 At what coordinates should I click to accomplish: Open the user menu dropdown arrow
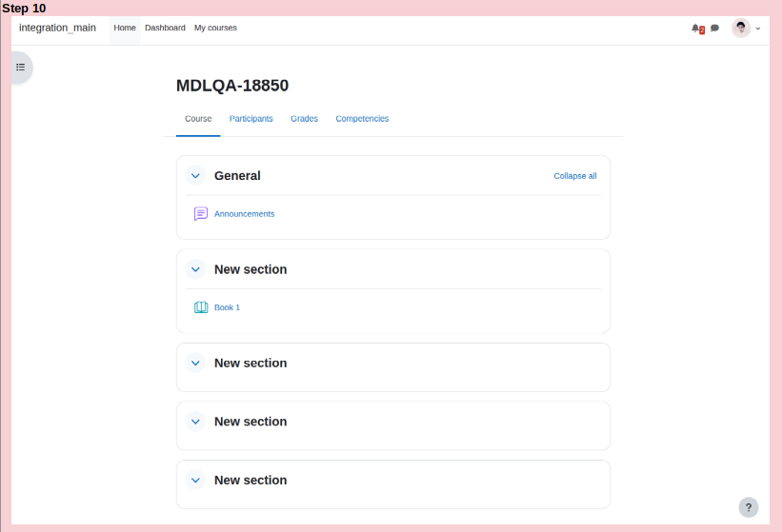coord(758,29)
